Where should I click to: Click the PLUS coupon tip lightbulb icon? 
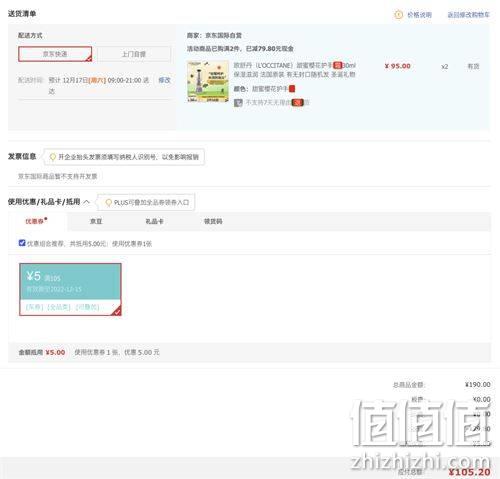[x=108, y=202]
